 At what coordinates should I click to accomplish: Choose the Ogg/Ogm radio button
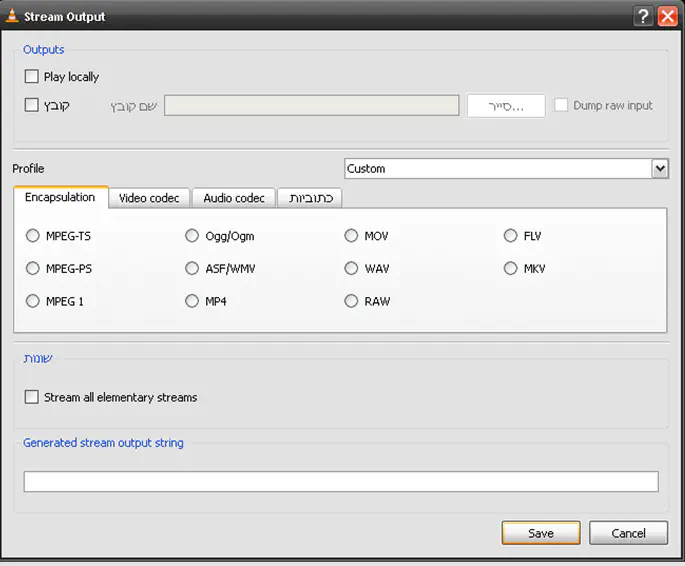tap(192, 236)
